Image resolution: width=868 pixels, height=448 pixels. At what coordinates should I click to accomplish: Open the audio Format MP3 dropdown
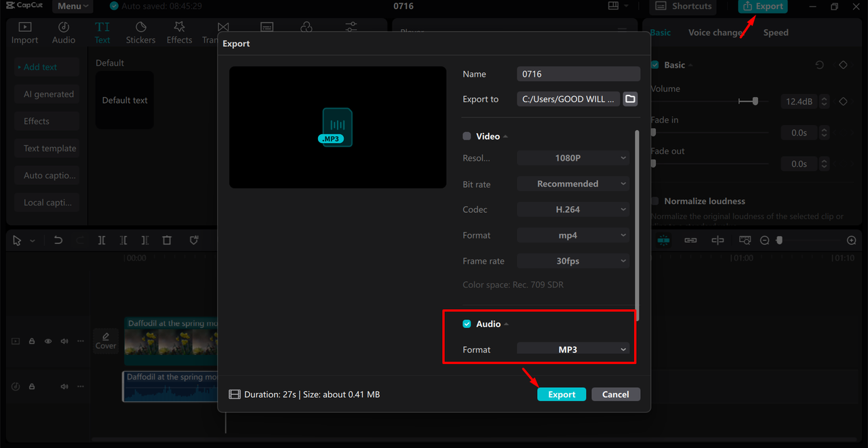click(573, 349)
